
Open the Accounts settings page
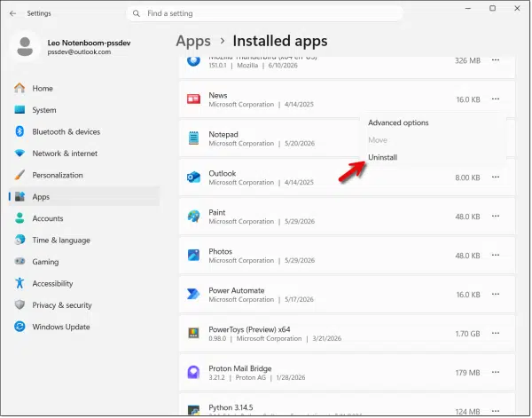pyautogui.click(x=84, y=218)
